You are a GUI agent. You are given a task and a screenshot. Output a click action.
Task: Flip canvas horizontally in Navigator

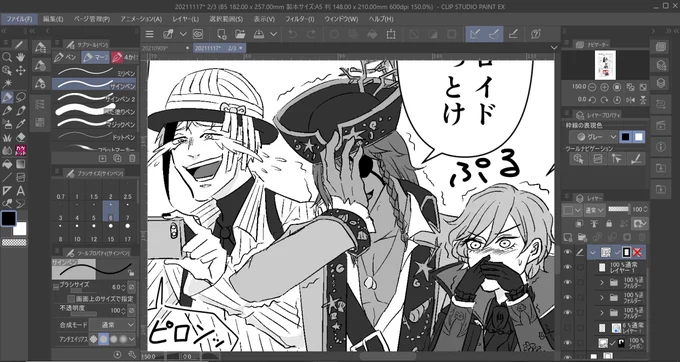[630, 100]
